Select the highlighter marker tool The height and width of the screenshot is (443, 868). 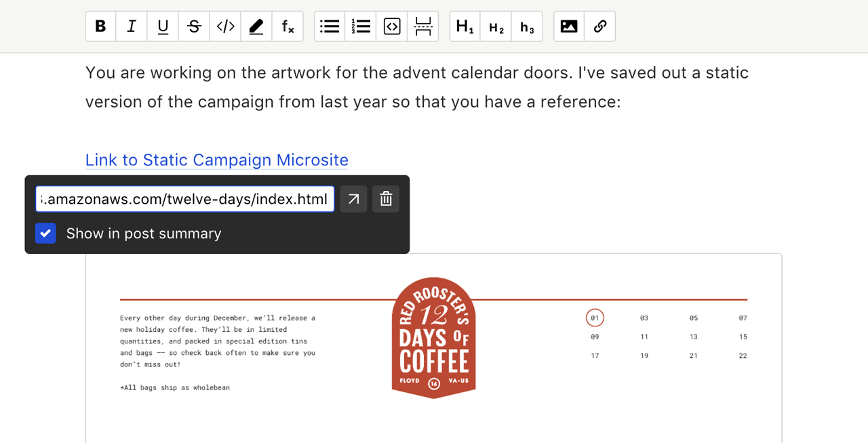(x=256, y=26)
